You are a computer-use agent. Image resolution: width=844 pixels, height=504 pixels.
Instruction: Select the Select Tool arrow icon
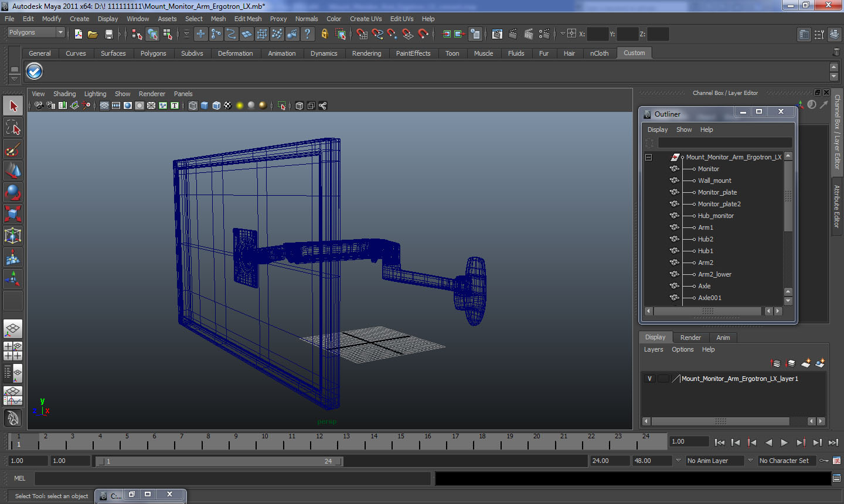[x=13, y=106]
